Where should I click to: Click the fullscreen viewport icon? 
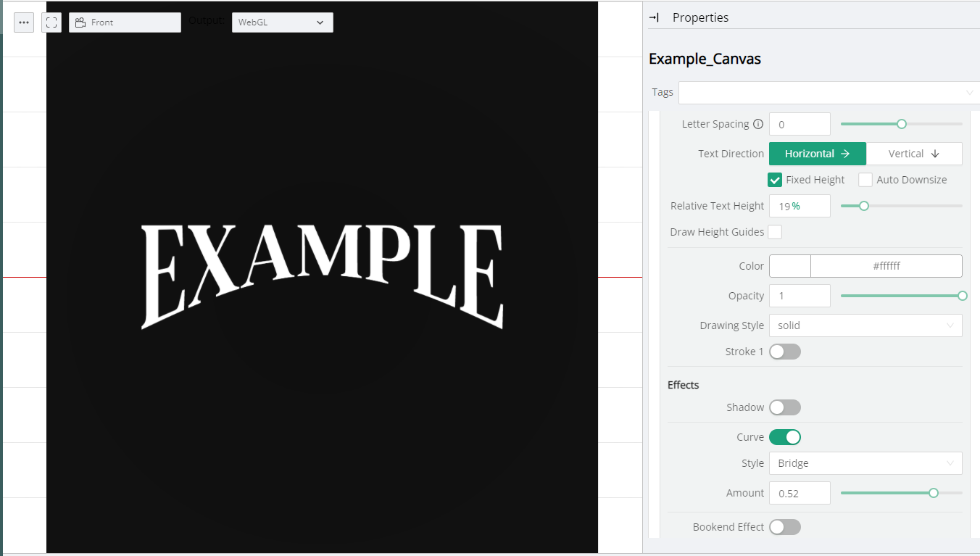(51, 22)
